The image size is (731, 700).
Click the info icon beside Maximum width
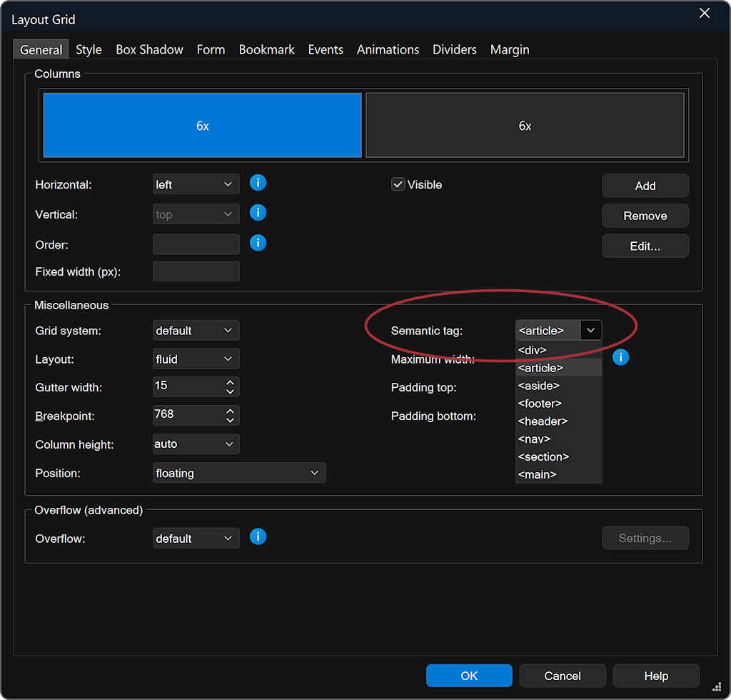click(x=620, y=357)
